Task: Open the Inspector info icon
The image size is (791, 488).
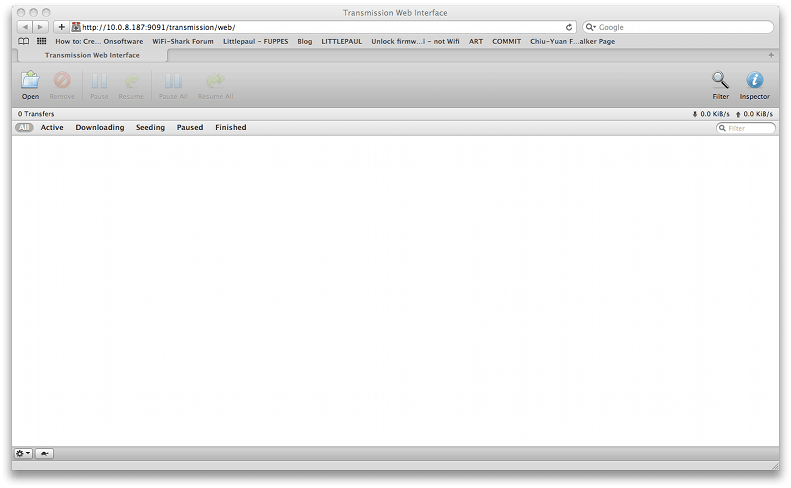Action: [x=755, y=80]
